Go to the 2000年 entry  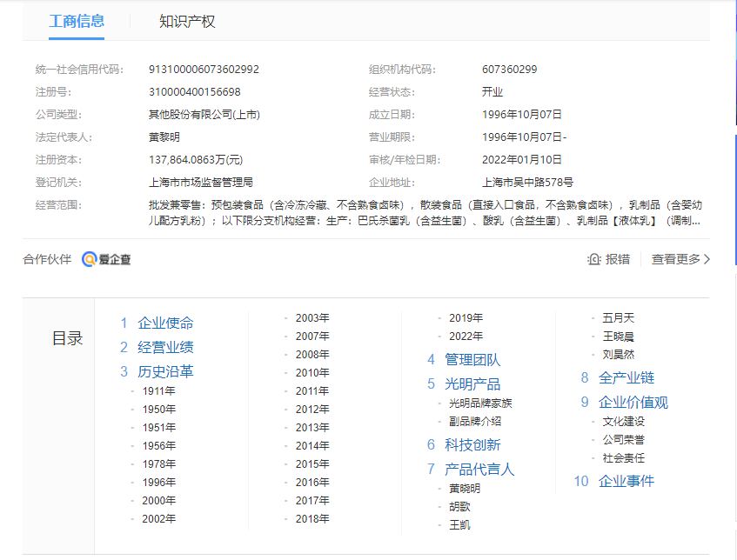[x=159, y=501]
